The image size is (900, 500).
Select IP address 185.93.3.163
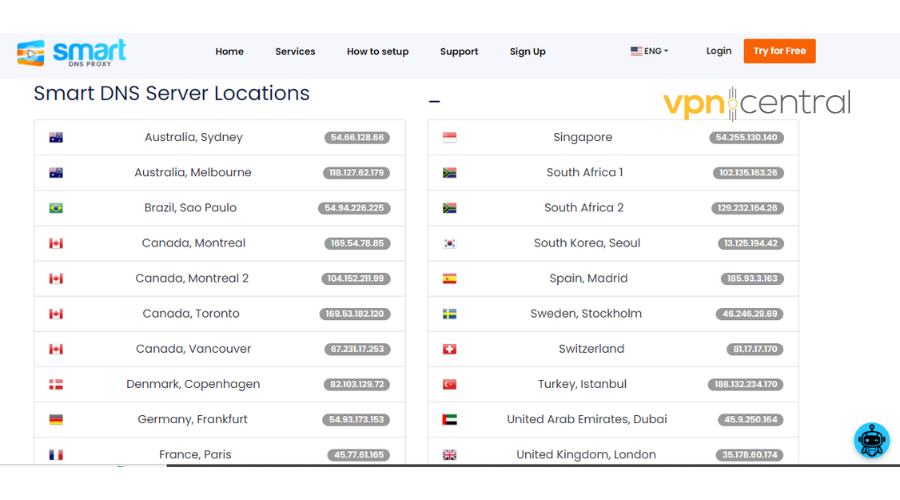[752, 279]
